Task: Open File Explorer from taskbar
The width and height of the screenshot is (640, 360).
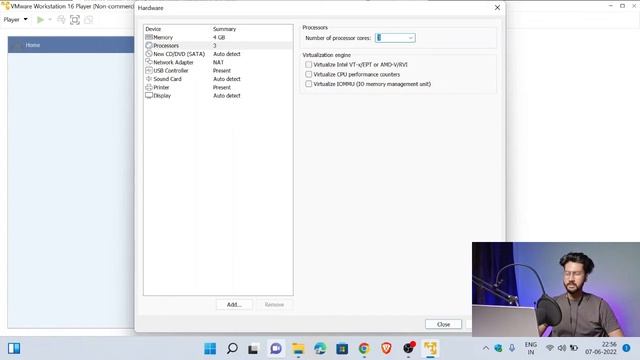Action: pos(298,349)
